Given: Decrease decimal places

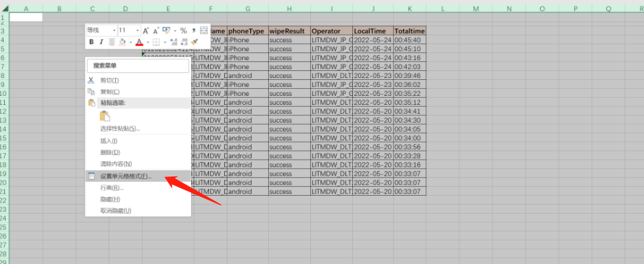Looking at the screenshot, I should point(184,42).
